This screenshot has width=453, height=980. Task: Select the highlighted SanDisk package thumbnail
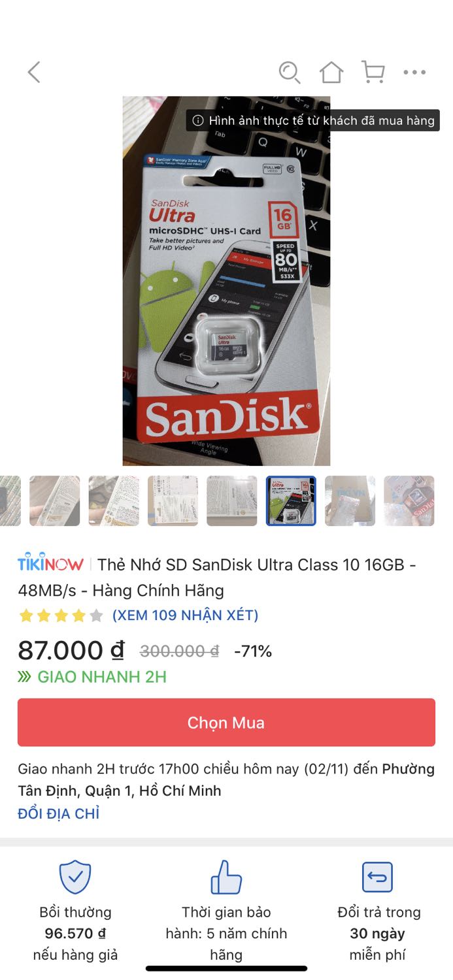291,500
